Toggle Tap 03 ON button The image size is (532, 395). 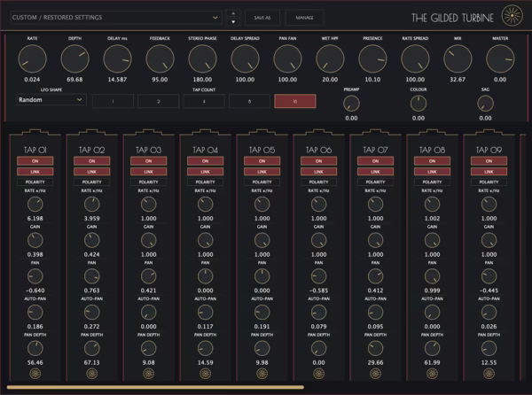point(149,161)
